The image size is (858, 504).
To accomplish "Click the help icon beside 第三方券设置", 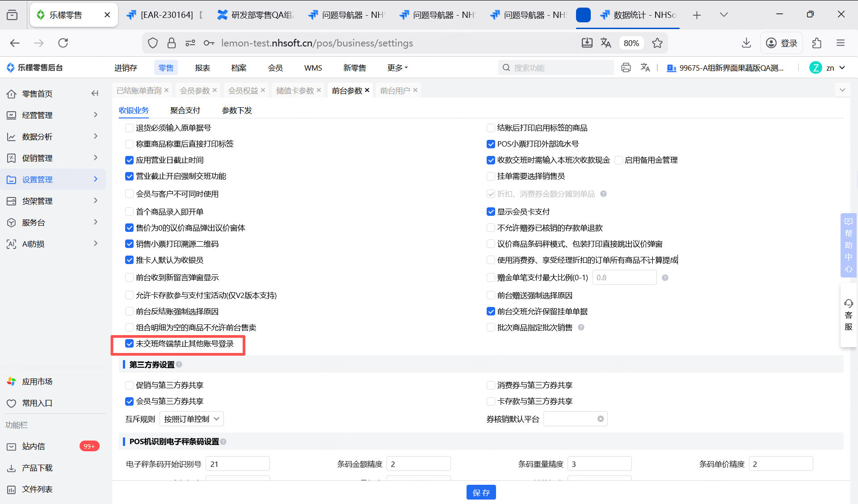I will 179,365.
